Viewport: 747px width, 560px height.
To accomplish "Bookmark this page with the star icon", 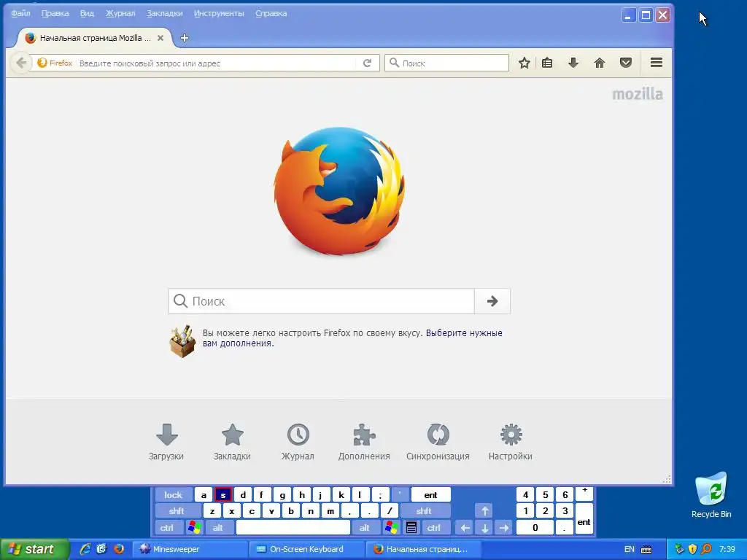I will point(525,63).
